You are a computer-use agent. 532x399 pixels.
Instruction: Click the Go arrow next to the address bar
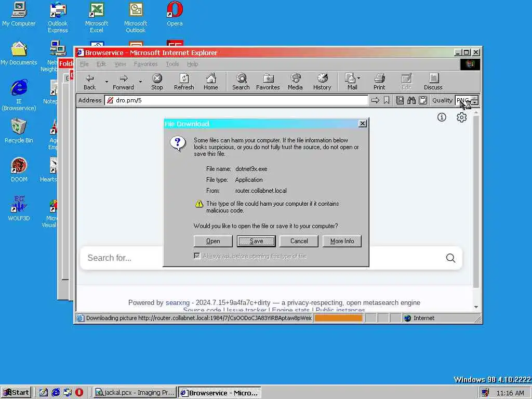pos(375,100)
